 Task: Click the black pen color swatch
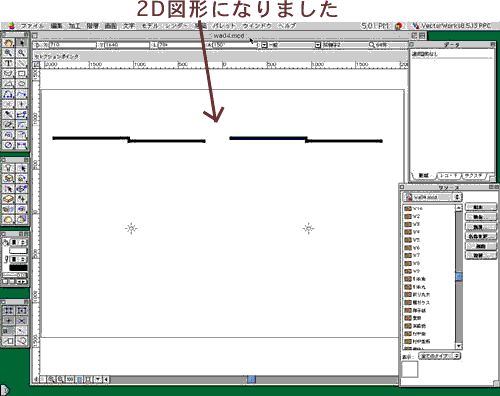pyautogui.click(x=18, y=268)
